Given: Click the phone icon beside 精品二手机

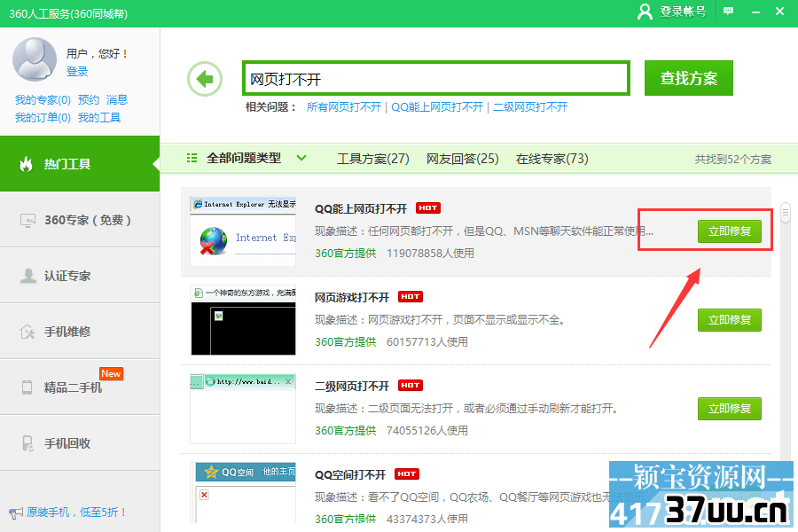Looking at the screenshot, I should pos(27,387).
